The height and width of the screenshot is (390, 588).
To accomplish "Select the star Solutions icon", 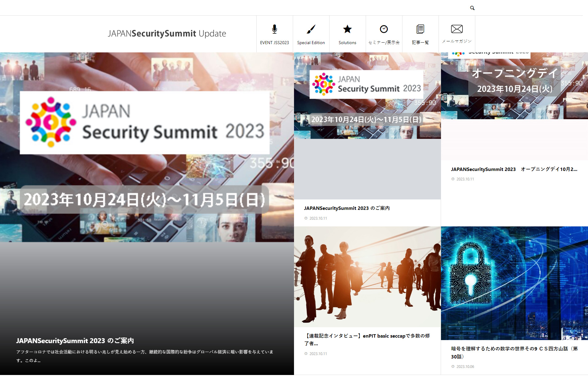I will tap(347, 29).
